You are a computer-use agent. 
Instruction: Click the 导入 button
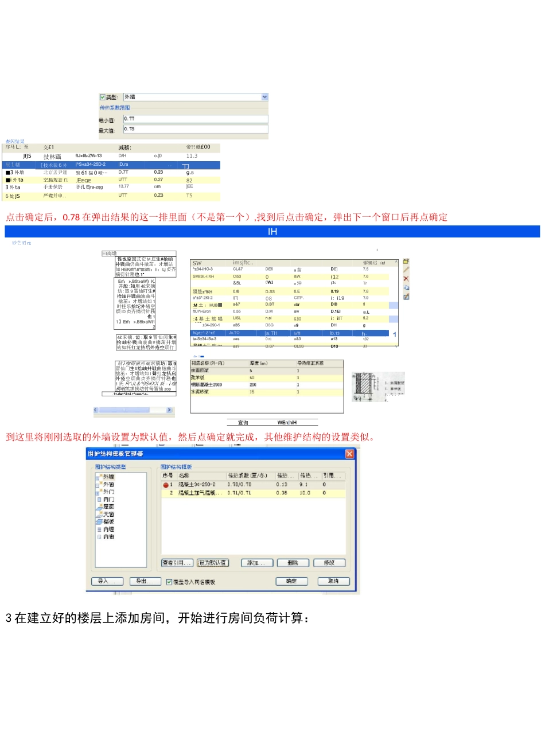[107, 581]
